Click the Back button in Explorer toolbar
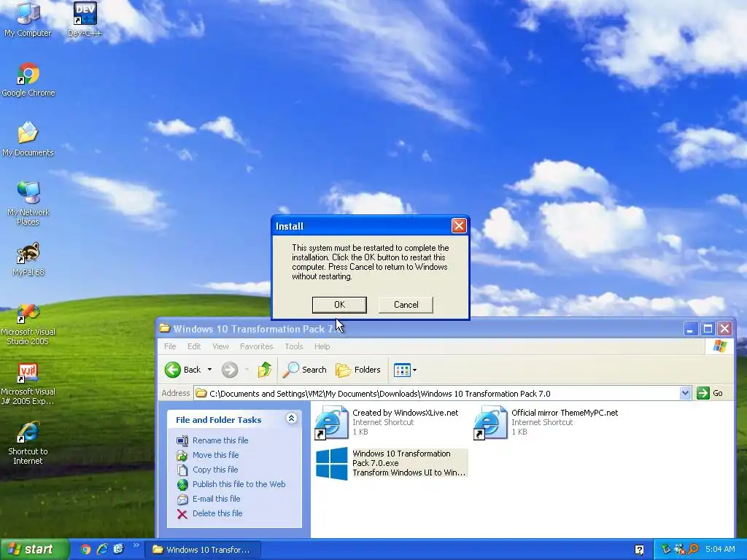Image resolution: width=747 pixels, height=560 pixels. point(183,370)
